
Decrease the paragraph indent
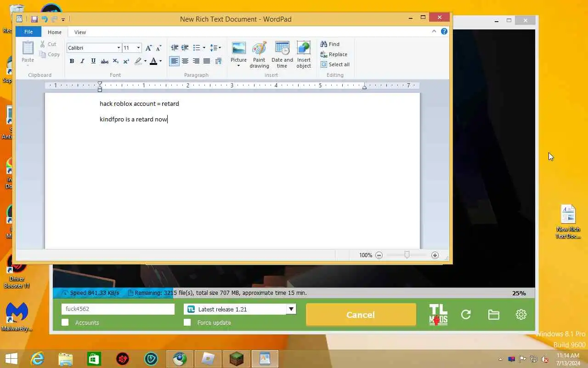(x=175, y=48)
